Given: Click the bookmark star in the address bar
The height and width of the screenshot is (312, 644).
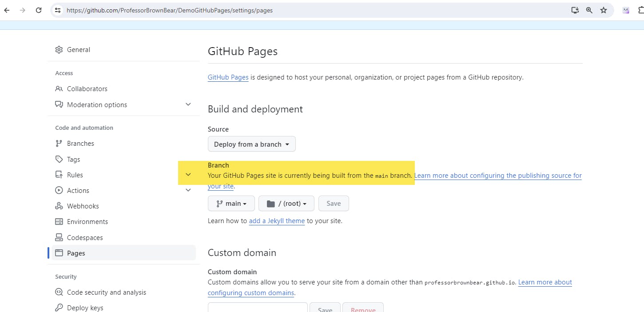Looking at the screenshot, I should click(604, 10).
